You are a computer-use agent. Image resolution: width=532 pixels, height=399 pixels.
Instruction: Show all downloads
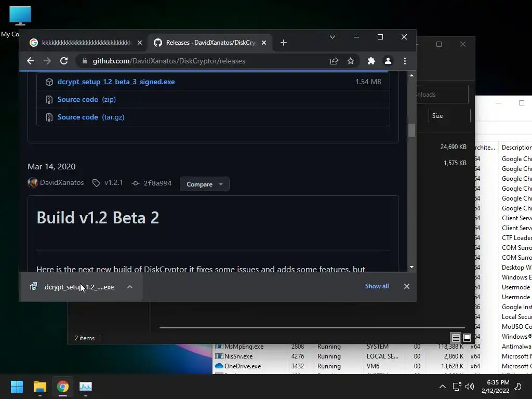tap(377, 286)
